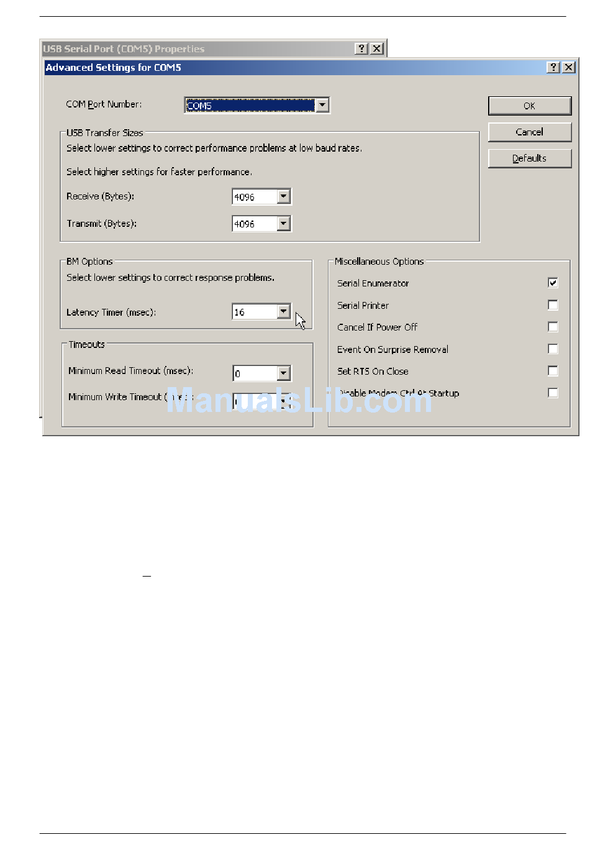Click the Cancel button

pyautogui.click(x=529, y=132)
